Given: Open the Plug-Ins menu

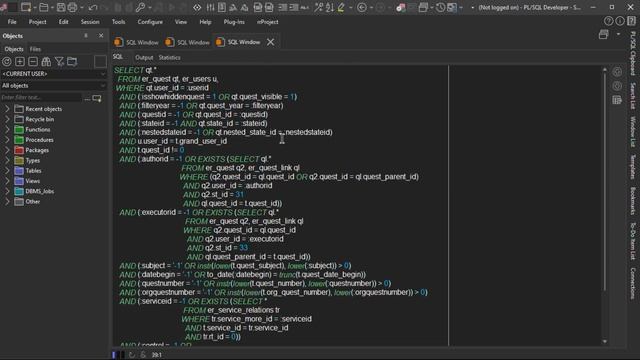Looking at the screenshot, I should click(x=234, y=22).
